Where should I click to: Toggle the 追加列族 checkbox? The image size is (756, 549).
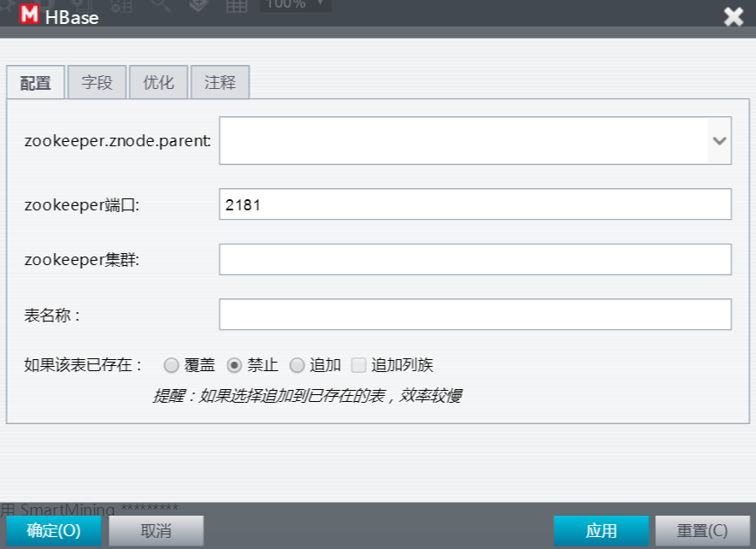tap(358, 365)
